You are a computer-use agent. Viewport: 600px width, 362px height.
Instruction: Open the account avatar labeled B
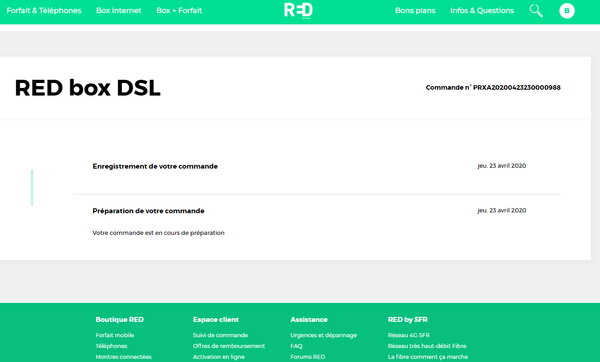point(567,11)
